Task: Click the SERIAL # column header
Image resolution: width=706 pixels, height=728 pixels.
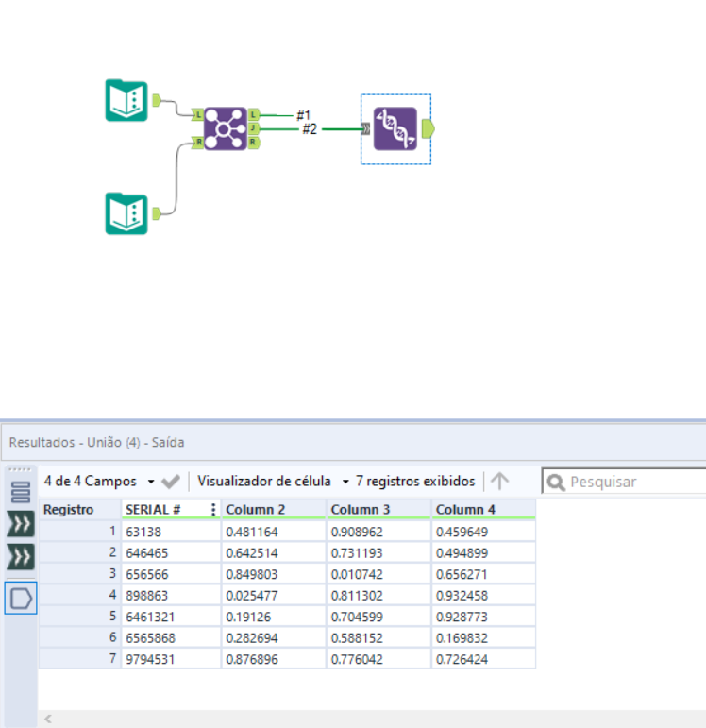Action: (171, 509)
